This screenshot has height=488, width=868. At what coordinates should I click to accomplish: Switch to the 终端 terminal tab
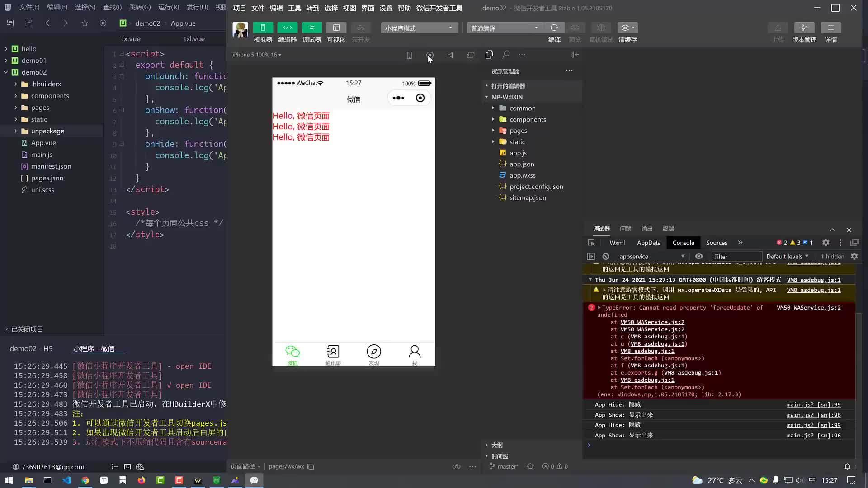coord(668,229)
